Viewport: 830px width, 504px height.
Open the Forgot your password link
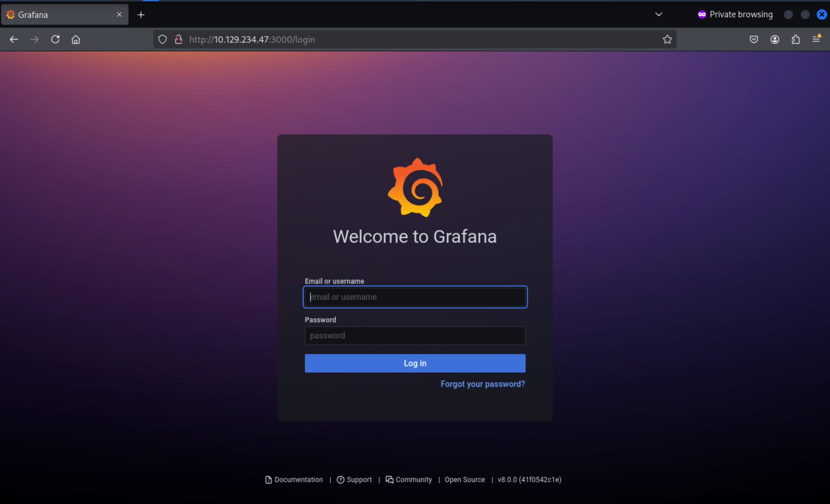tap(482, 384)
